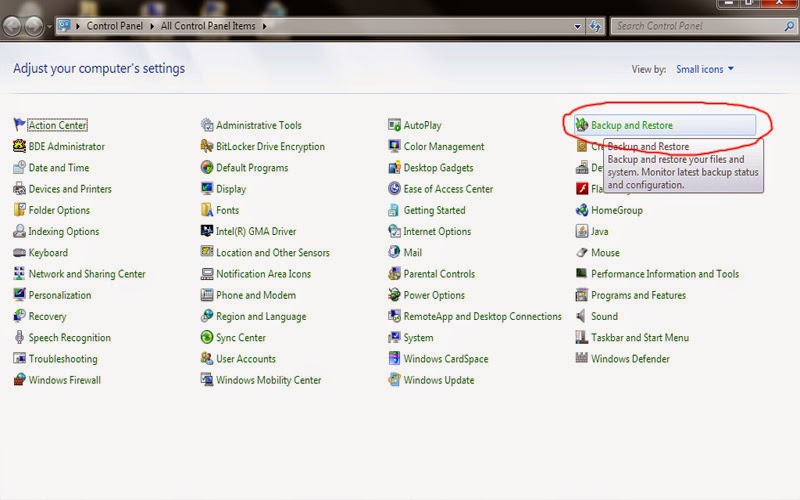This screenshot has width=800, height=500.
Task: Open Intel(R) GMA Driver
Action: pos(256,231)
